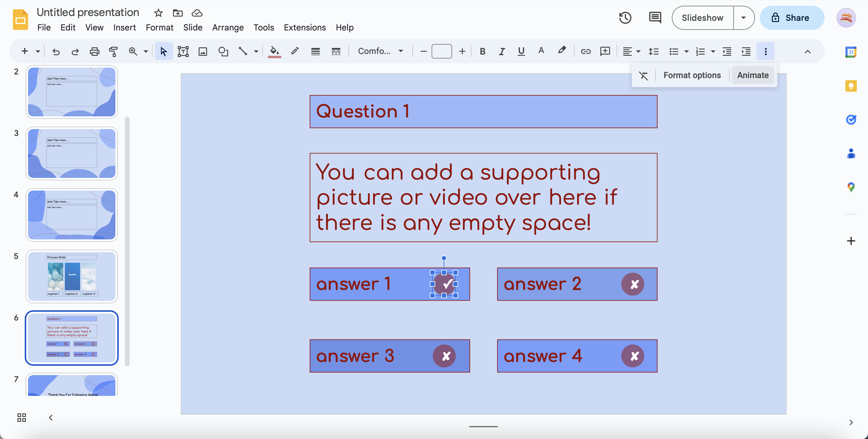Open the fill color picker

point(274,51)
